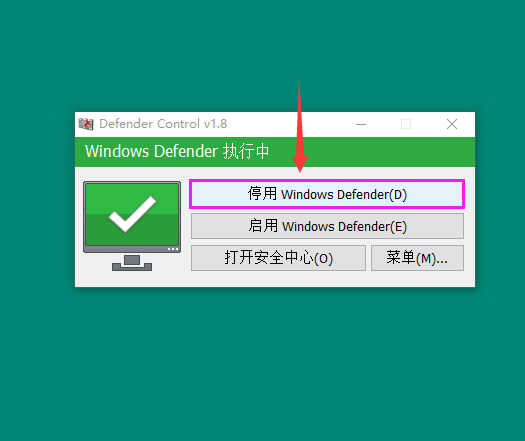This screenshot has width=525, height=441.
Task: Click empty title bar space before minimize
Action: [x=288, y=124]
